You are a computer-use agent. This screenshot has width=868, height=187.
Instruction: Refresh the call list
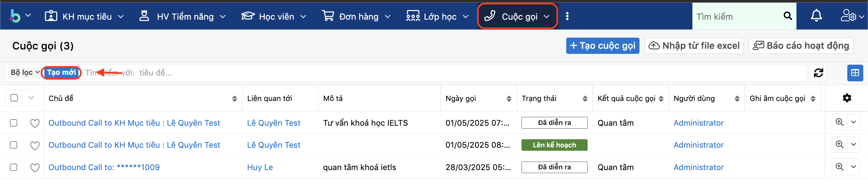point(818,73)
